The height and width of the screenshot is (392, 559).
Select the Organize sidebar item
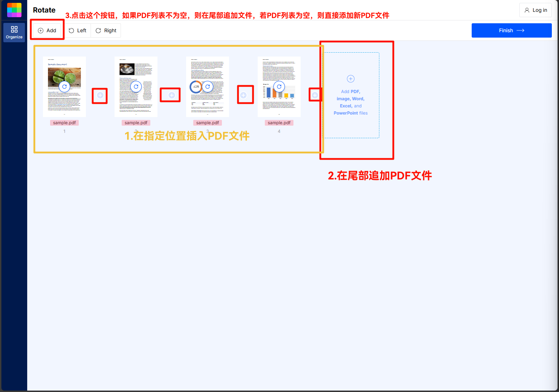14,33
